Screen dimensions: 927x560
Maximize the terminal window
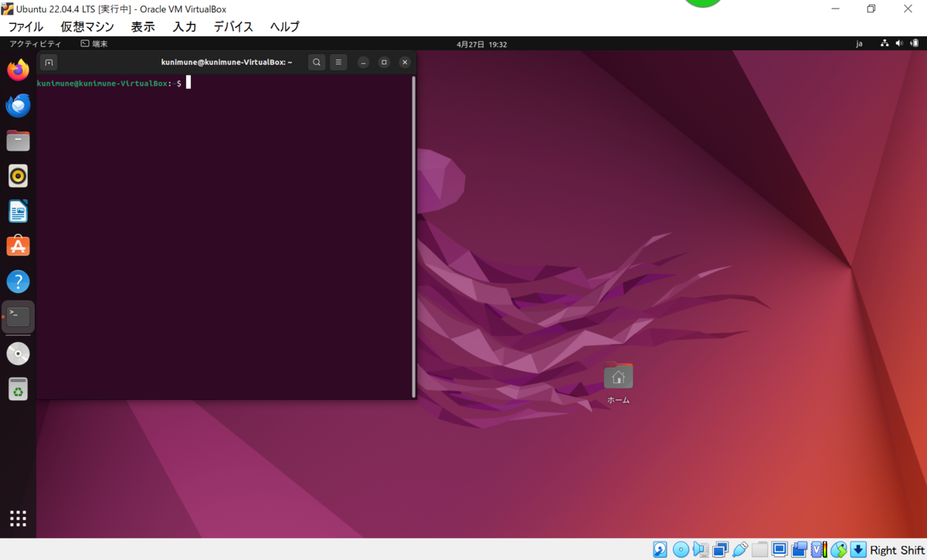click(384, 63)
